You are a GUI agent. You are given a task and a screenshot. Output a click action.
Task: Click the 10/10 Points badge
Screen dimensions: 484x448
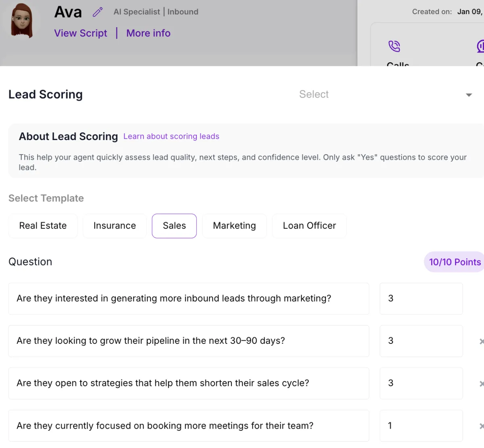(x=454, y=262)
